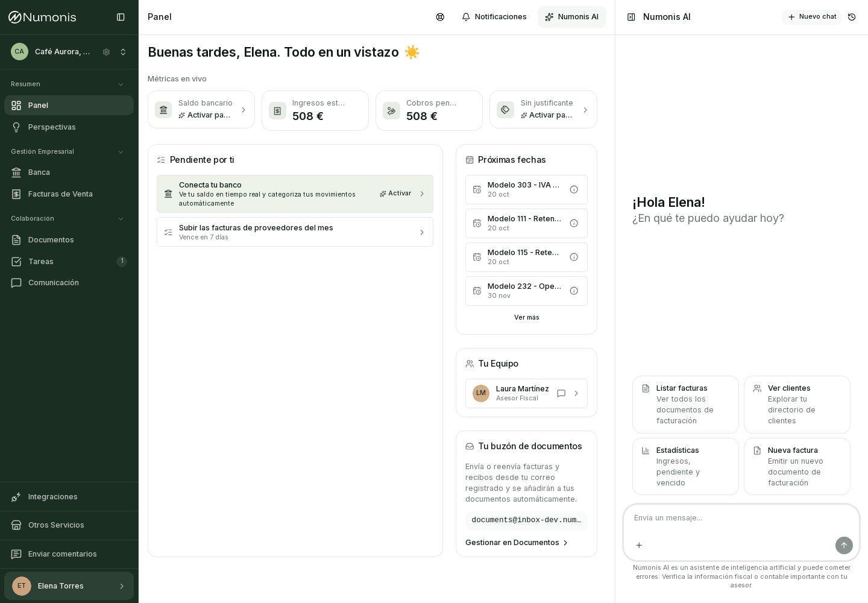Go to Perspectivas in sidebar
Viewport: 868px width, 603px height.
(69, 127)
